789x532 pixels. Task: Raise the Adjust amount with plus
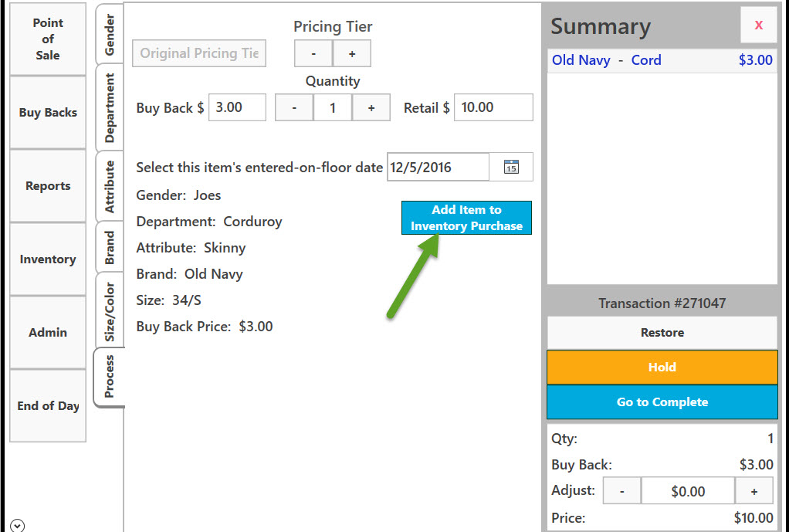[753, 491]
